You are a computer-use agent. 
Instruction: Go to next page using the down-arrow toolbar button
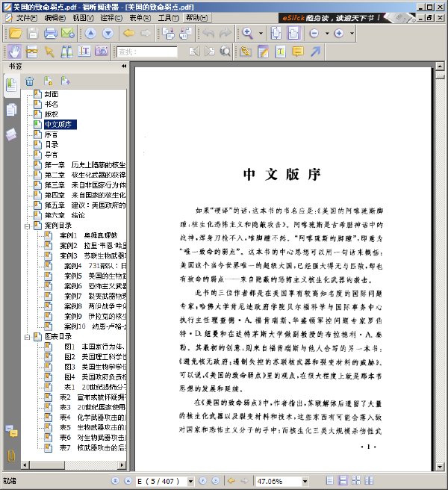[x=108, y=33]
